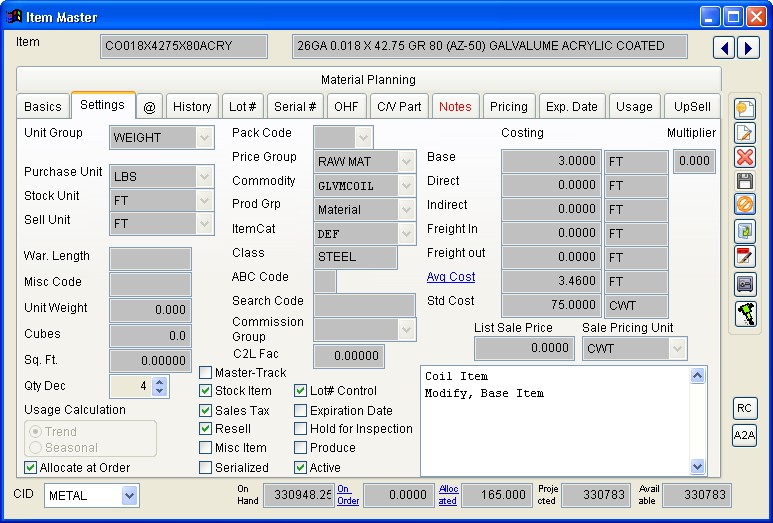Open the History tab
Viewport: 773px width, 523px height.
[191, 107]
